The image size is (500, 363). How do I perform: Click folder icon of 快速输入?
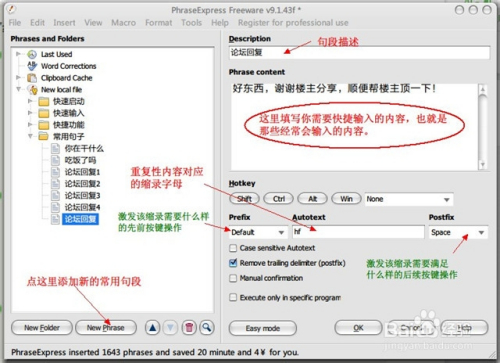(x=44, y=113)
